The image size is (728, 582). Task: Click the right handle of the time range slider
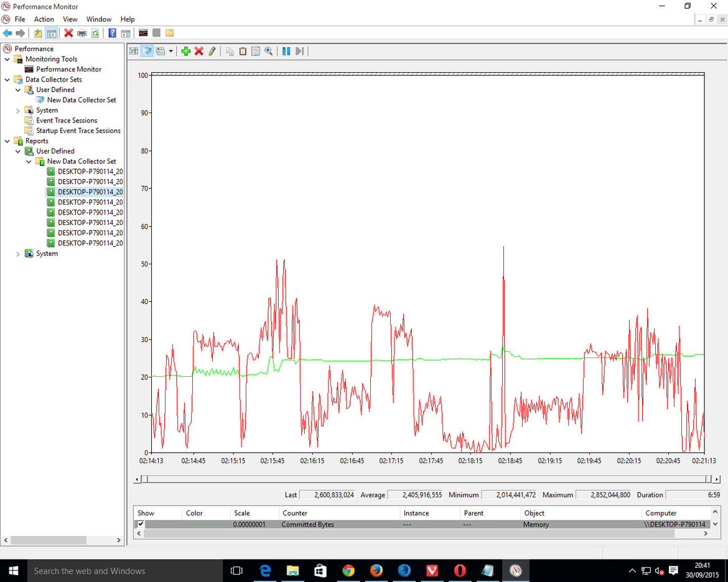click(x=708, y=479)
